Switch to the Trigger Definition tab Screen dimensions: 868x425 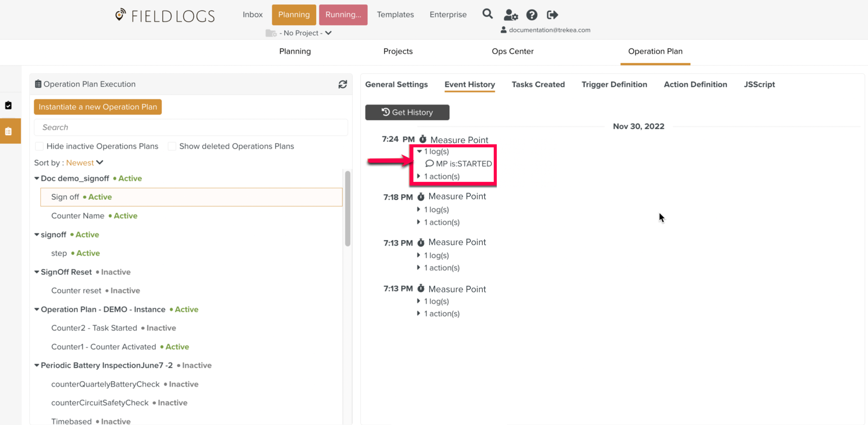tap(614, 84)
